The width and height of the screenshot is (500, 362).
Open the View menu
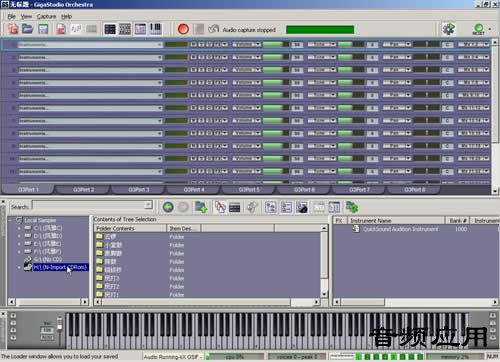pyautogui.click(x=26, y=16)
